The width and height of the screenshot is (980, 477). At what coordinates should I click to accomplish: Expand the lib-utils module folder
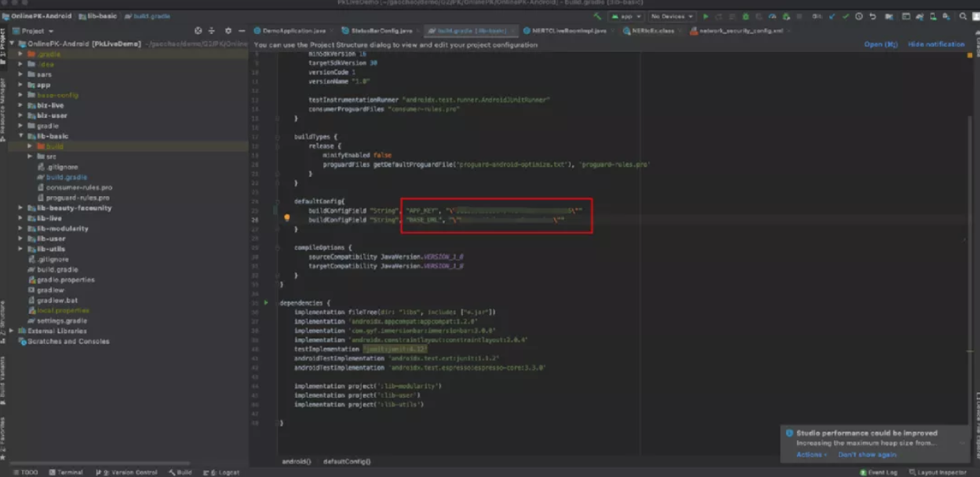[x=21, y=249]
